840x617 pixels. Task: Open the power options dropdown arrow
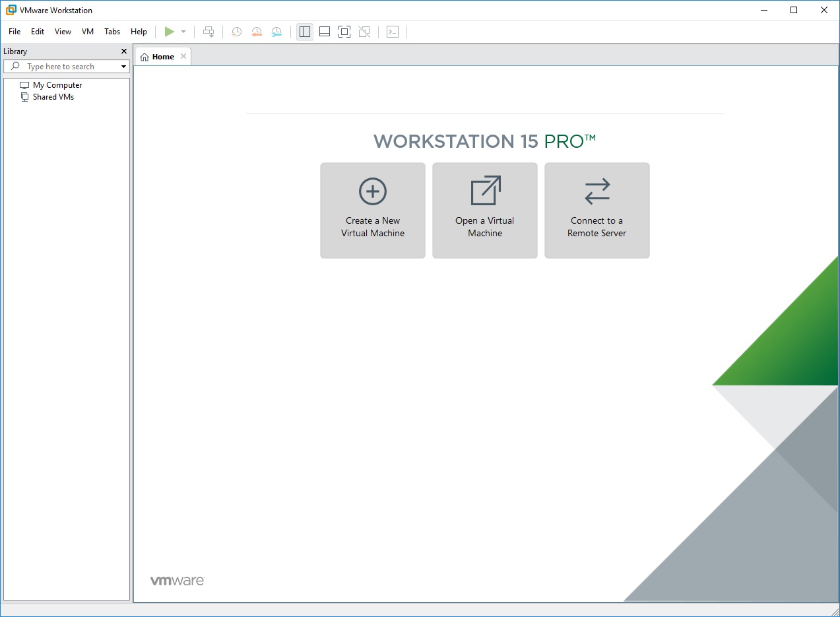[x=183, y=32]
